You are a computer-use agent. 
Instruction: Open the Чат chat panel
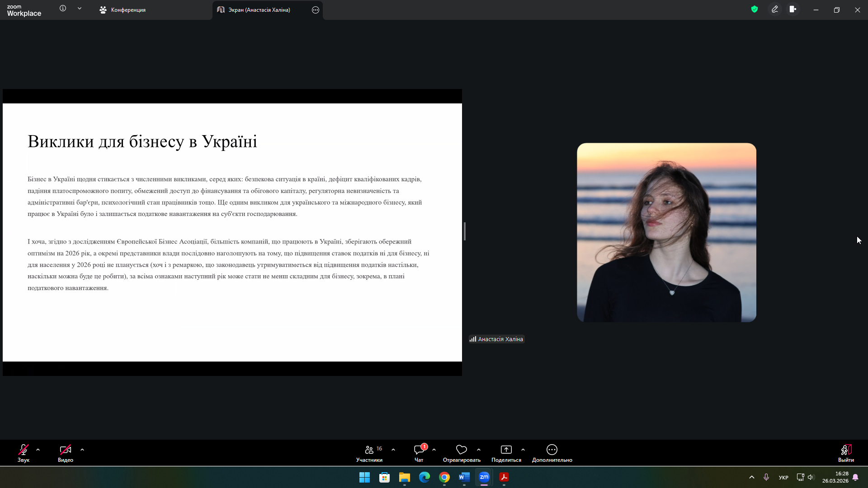tap(419, 453)
